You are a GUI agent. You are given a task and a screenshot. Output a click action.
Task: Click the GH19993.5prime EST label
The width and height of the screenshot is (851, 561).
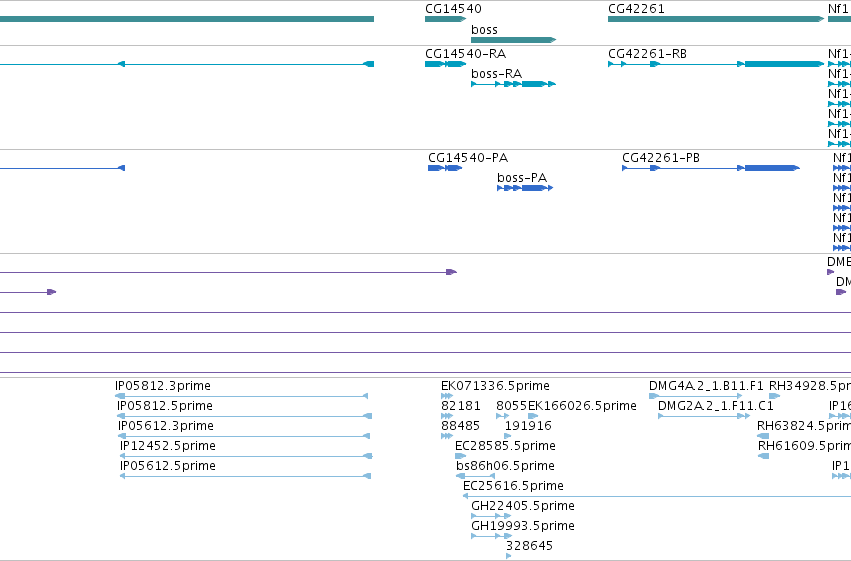523,526
